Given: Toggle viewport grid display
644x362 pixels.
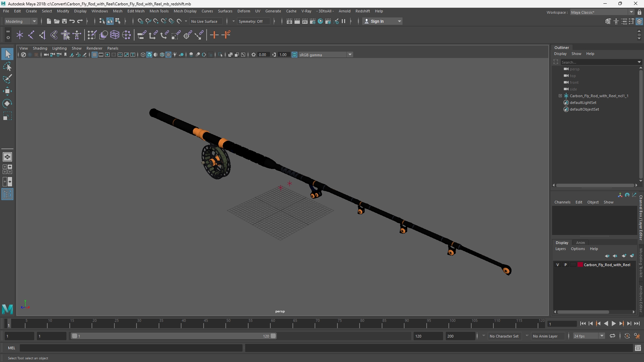Looking at the screenshot, I should click(x=95, y=55).
